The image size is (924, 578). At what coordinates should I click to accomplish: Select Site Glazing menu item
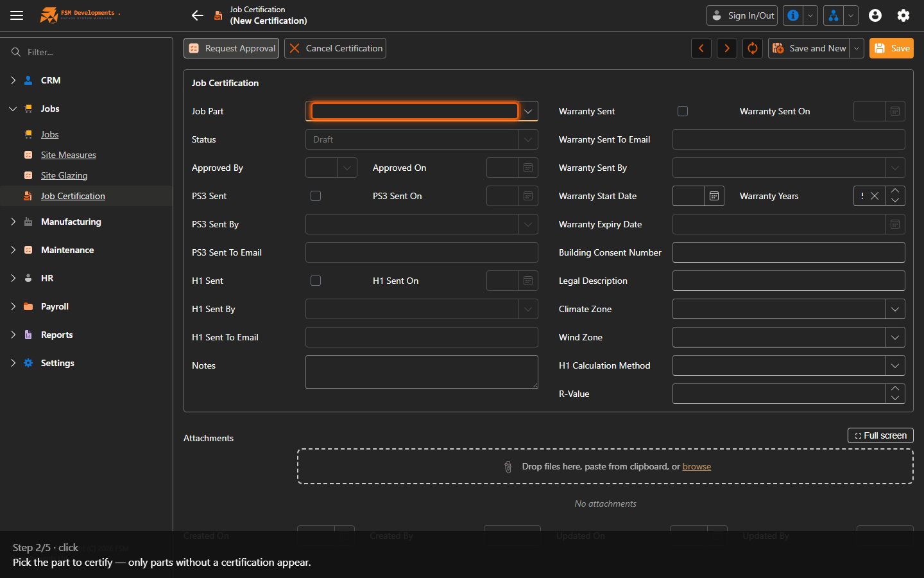pyautogui.click(x=64, y=175)
